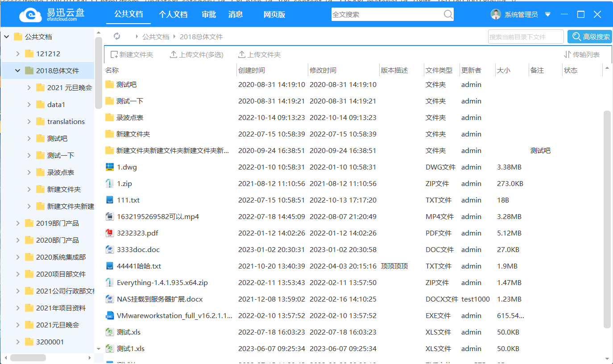Click the magnifier icon in the global search box
Screen dimensions: 613x364
pos(448,14)
